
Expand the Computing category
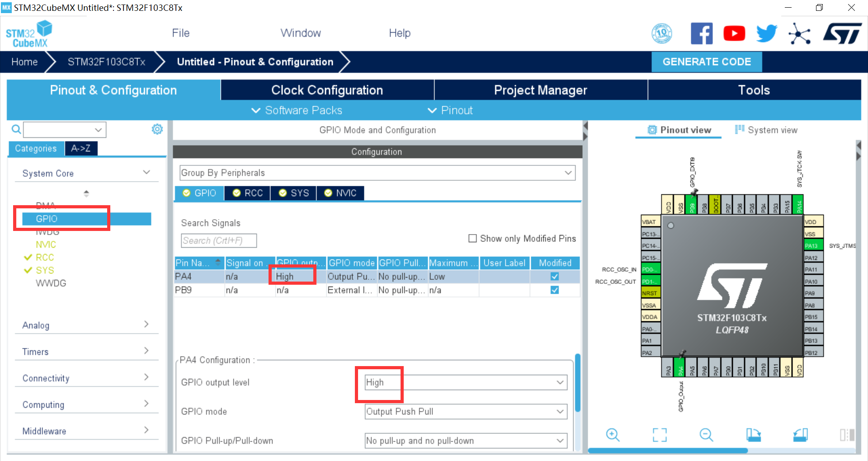coord(86,404)
